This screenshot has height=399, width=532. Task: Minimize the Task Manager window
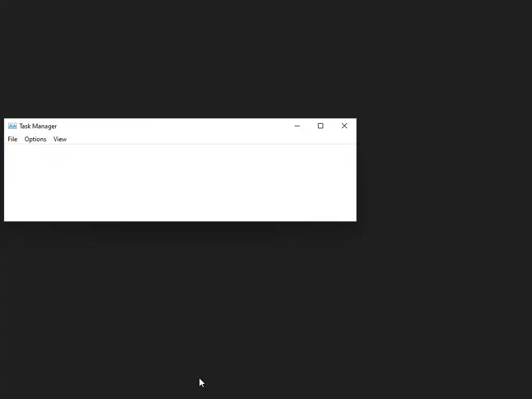click(x=297, y=126)
